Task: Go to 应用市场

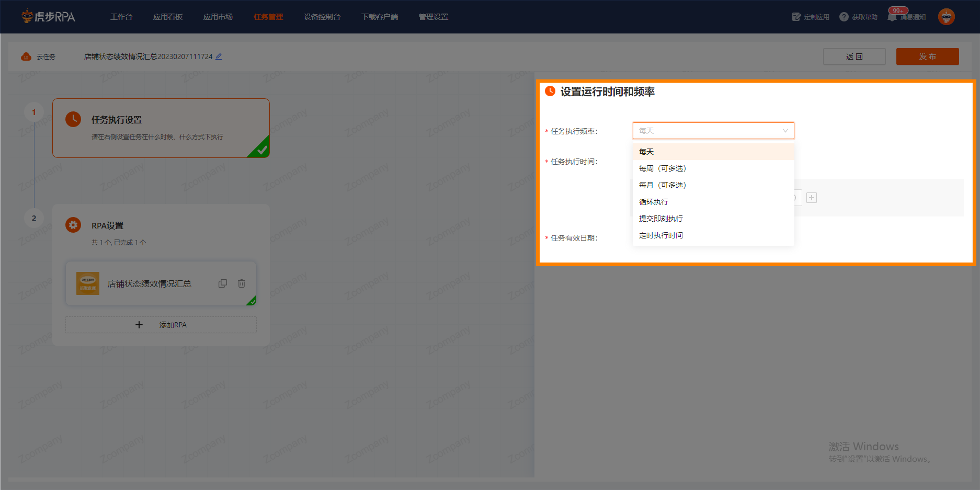Action: (x=218, y=17)
